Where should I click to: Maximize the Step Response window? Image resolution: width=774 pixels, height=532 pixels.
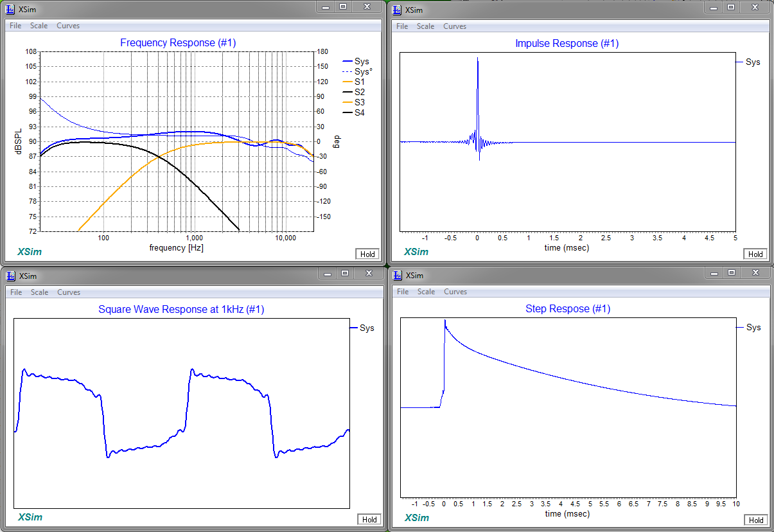pos(732,272)
